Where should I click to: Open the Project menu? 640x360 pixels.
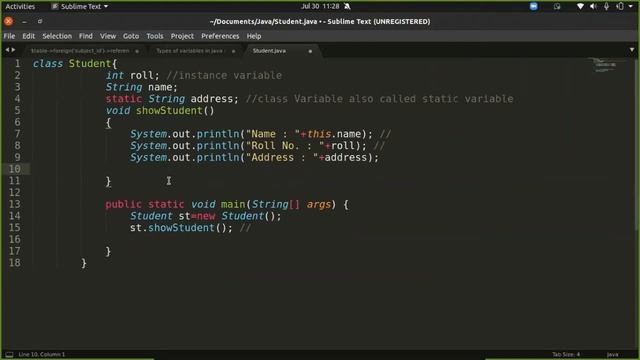click(182, 36)
